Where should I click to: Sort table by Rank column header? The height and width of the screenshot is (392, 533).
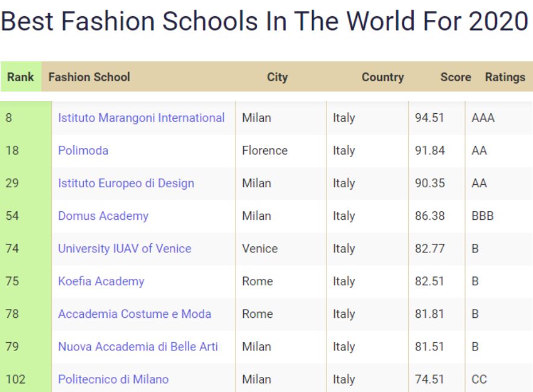click(20, 77)
